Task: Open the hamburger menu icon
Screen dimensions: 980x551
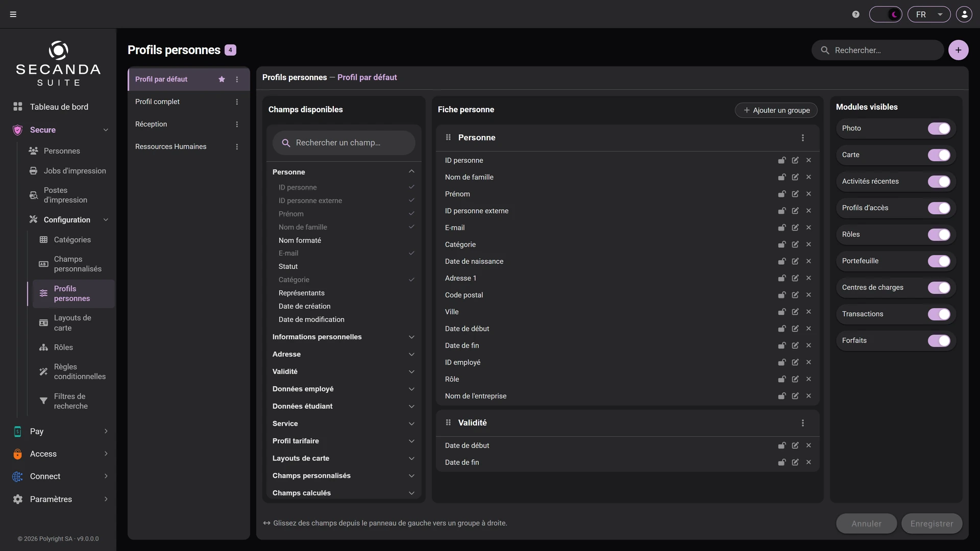Action: click(x=13, y=14)
